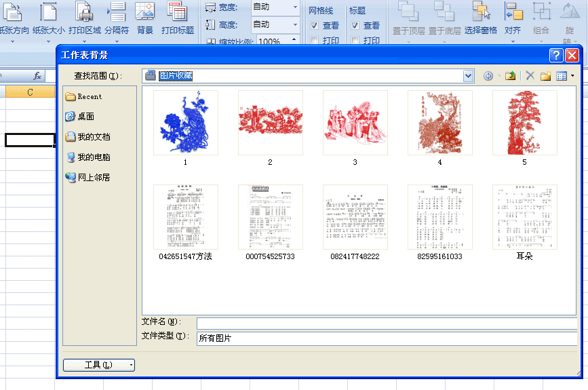
Task: Click the file label 042651547方法
Action: coord(185,256)
